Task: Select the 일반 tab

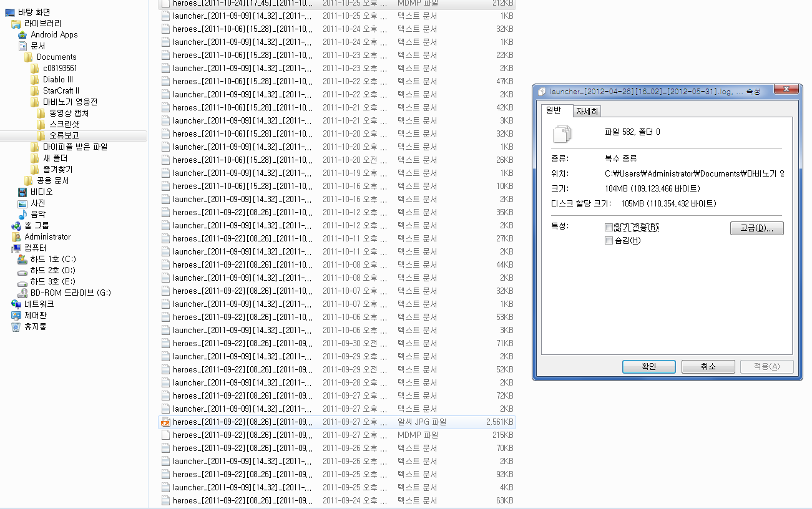Action: [554, 110]
